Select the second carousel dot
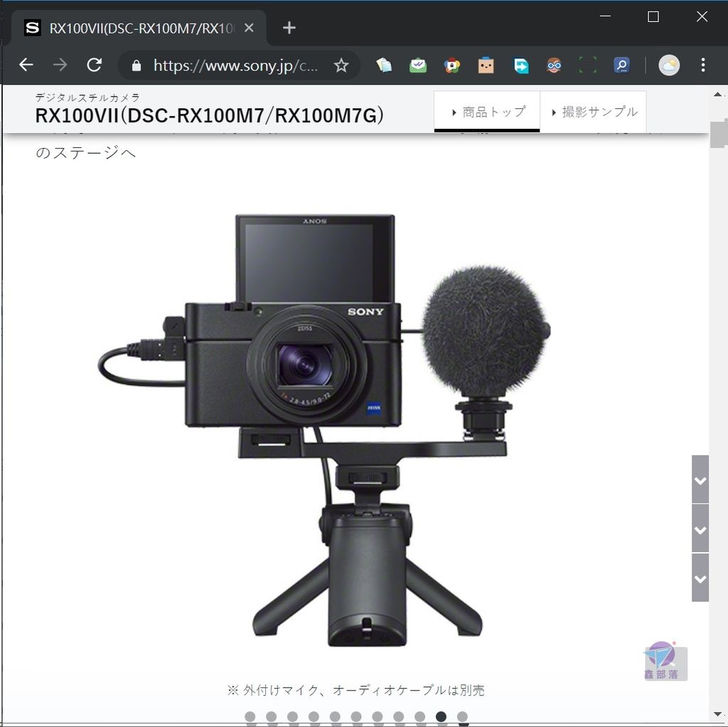 [x=271, y=717]
